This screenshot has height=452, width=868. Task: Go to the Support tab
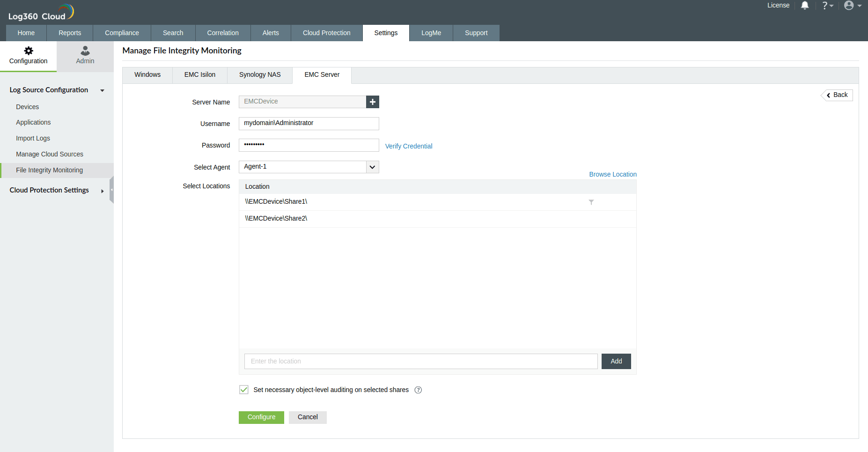click(476, 33)
